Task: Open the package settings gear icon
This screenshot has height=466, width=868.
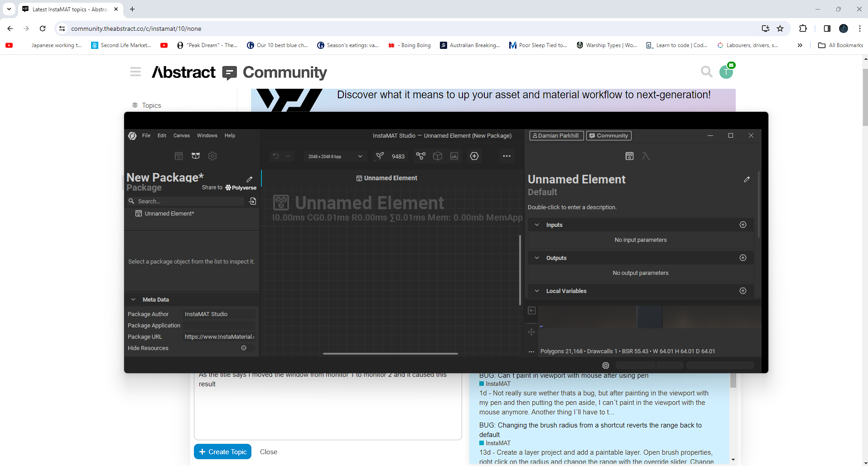Action: click(x=212, y=156)
